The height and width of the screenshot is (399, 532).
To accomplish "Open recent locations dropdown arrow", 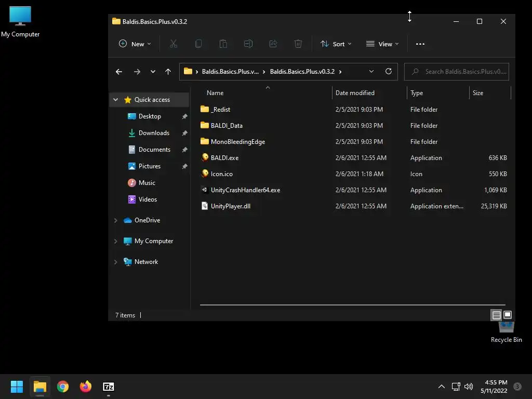I will (153, 72).
